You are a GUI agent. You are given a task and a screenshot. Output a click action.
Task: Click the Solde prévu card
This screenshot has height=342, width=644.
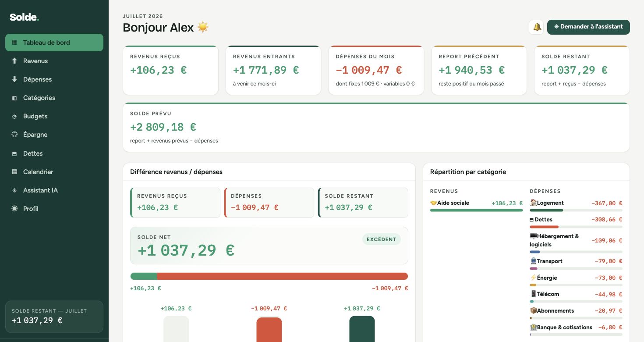click(x=376, y=127)
